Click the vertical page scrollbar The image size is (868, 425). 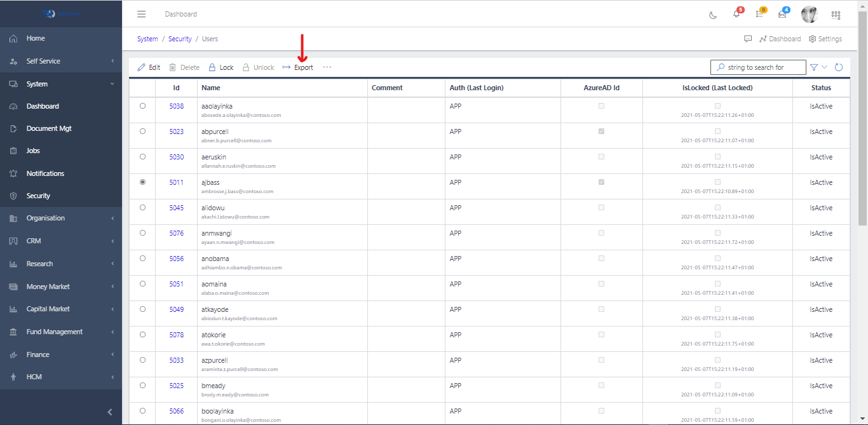coord(862,127)
